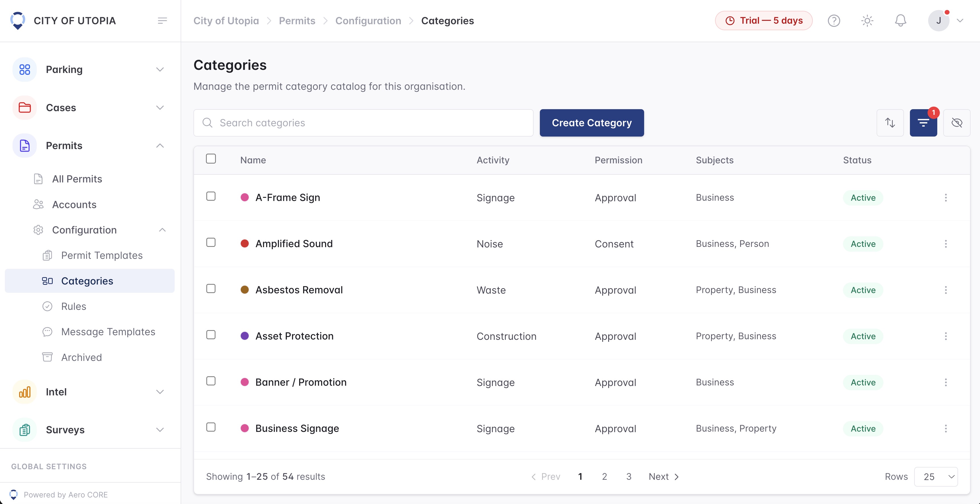Click the City of Utopia logo icon

17,21
